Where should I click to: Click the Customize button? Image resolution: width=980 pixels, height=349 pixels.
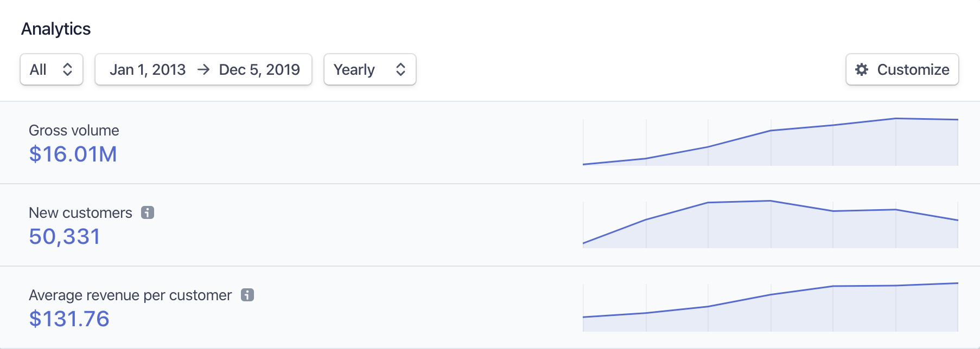[x=902, y=69]
